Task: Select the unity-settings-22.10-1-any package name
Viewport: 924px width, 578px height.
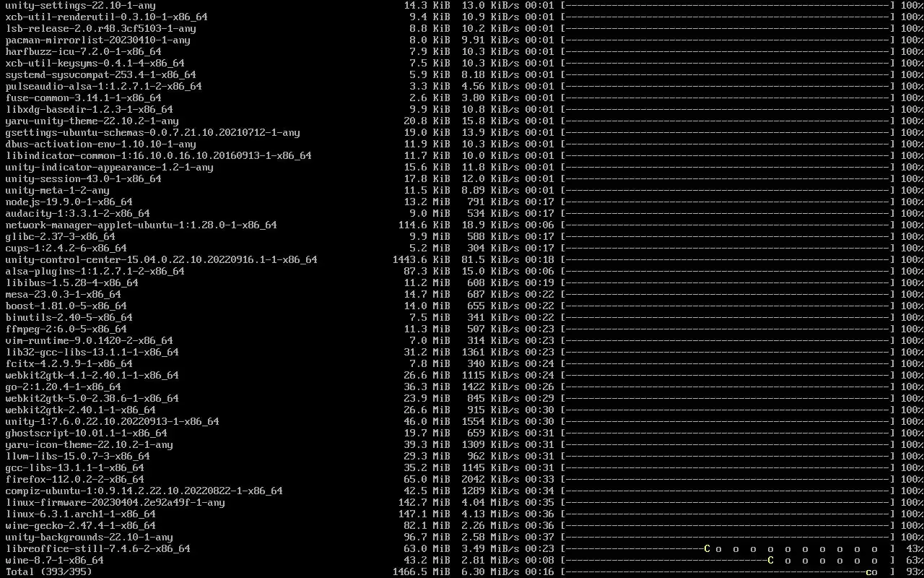Action: [81, 5]
